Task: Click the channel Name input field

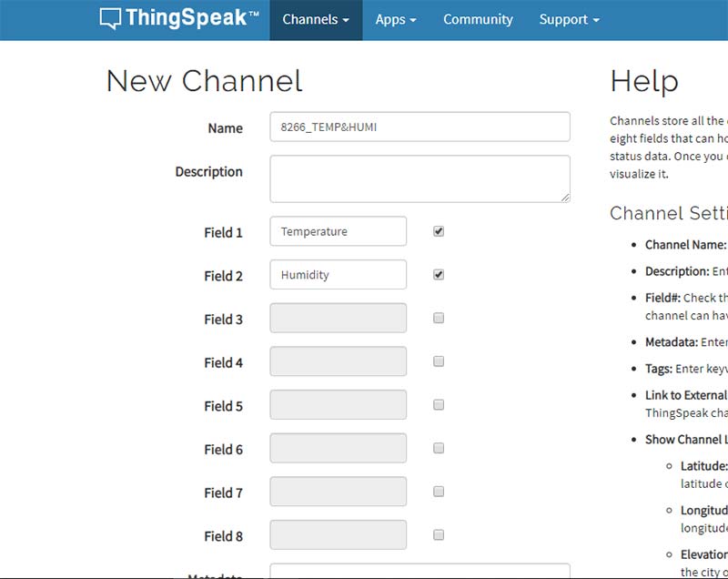Action: 420,127
